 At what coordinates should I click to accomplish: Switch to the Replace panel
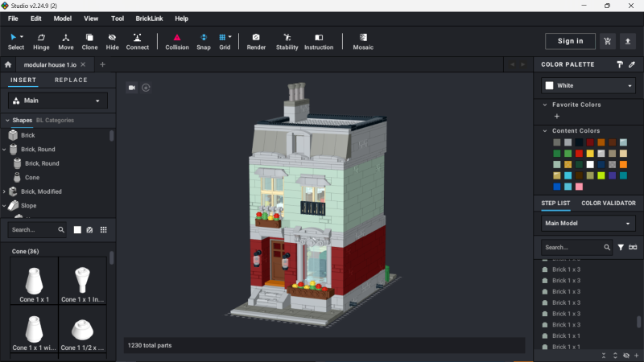point(71,80)
